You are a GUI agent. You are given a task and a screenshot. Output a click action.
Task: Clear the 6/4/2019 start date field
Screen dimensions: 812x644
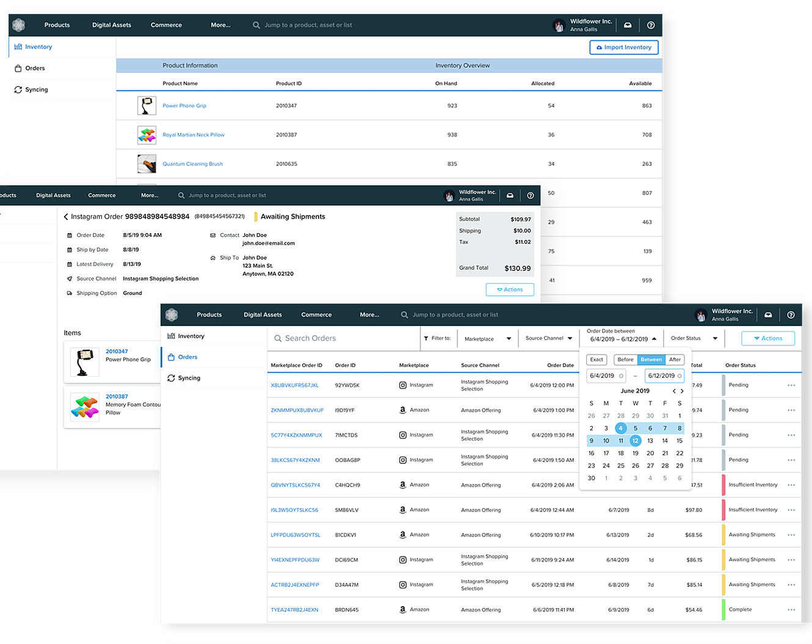point(621,376)
